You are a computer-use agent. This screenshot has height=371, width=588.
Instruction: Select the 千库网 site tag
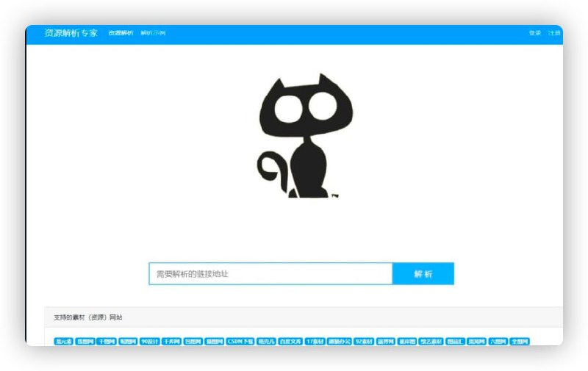point(171,342)
